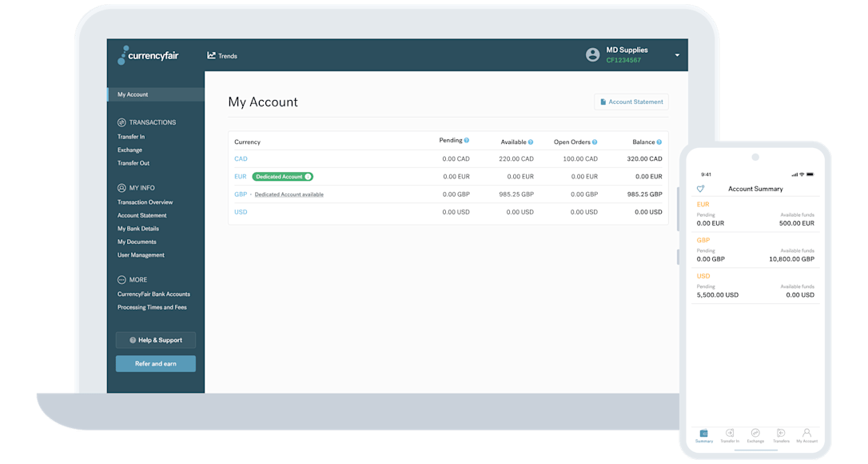Viewport: 868px width, 464px height.
Task: Click the Account Statement button
Action: point(631,102)
